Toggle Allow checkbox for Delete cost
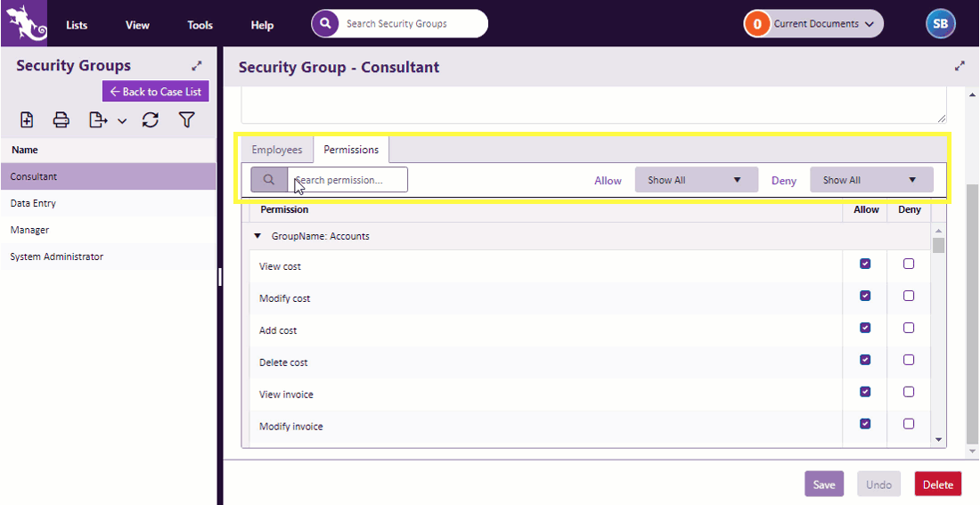The width and height of the screenshot is (980, 505). [865, 360]
